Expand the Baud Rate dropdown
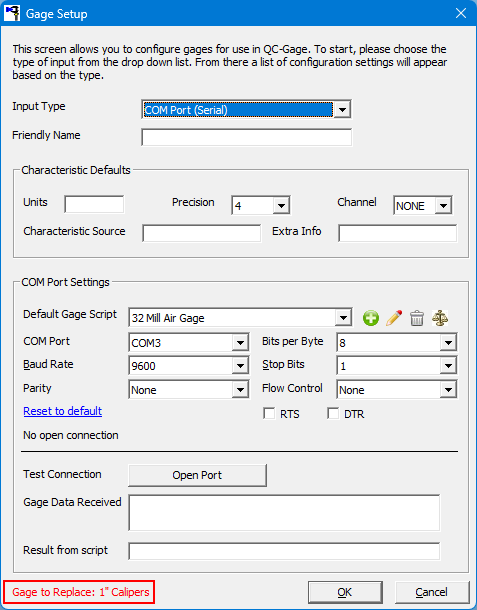 (189, 366)
